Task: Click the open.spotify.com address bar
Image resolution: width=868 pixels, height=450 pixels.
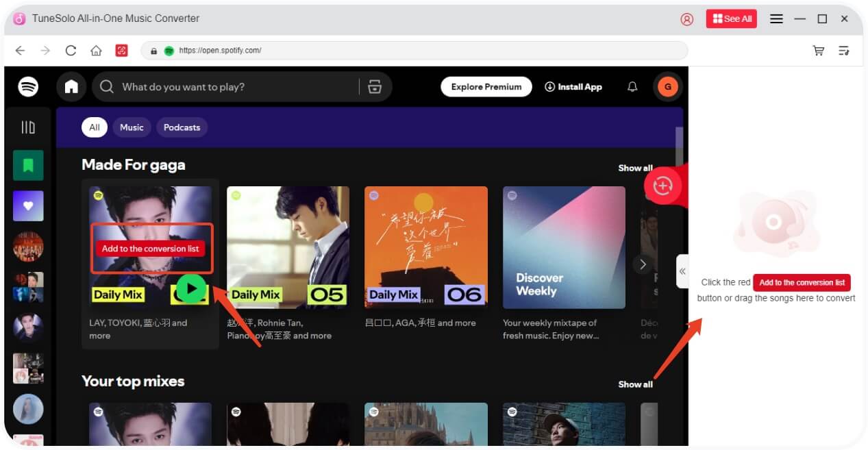Action: [x=414, y=51]
